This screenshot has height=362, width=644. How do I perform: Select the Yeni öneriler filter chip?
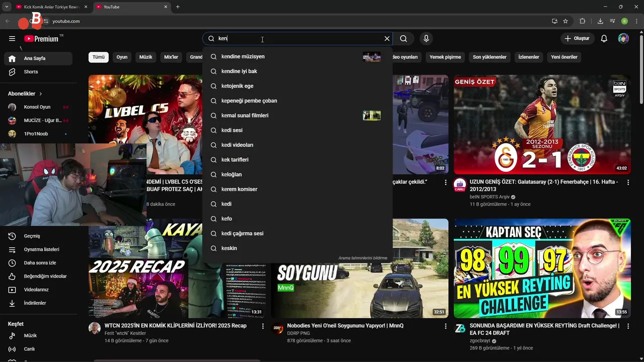(564, 57)
